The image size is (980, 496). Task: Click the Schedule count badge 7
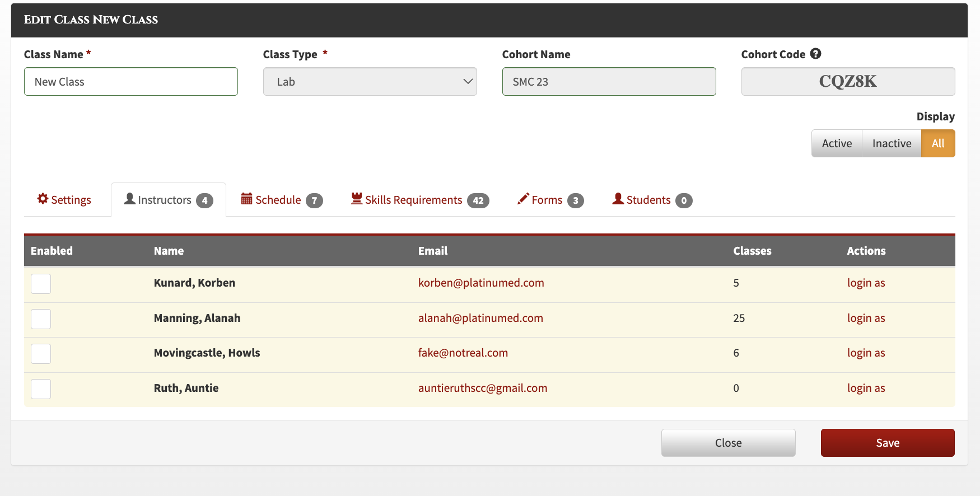click(x=314, y=200)
